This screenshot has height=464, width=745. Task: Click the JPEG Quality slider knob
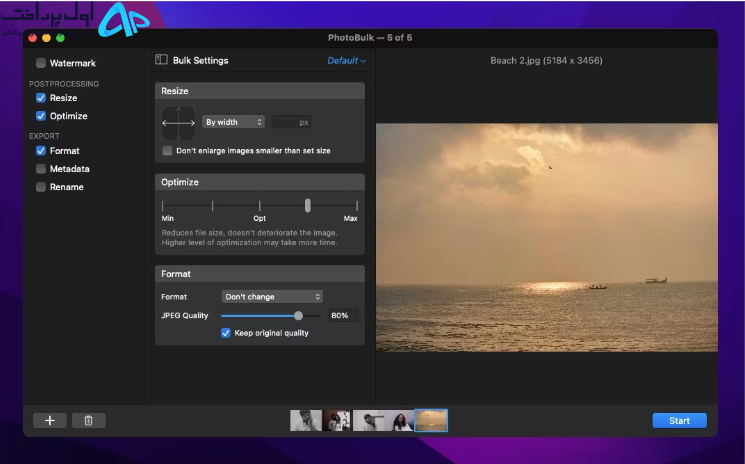tap(298, 315)
